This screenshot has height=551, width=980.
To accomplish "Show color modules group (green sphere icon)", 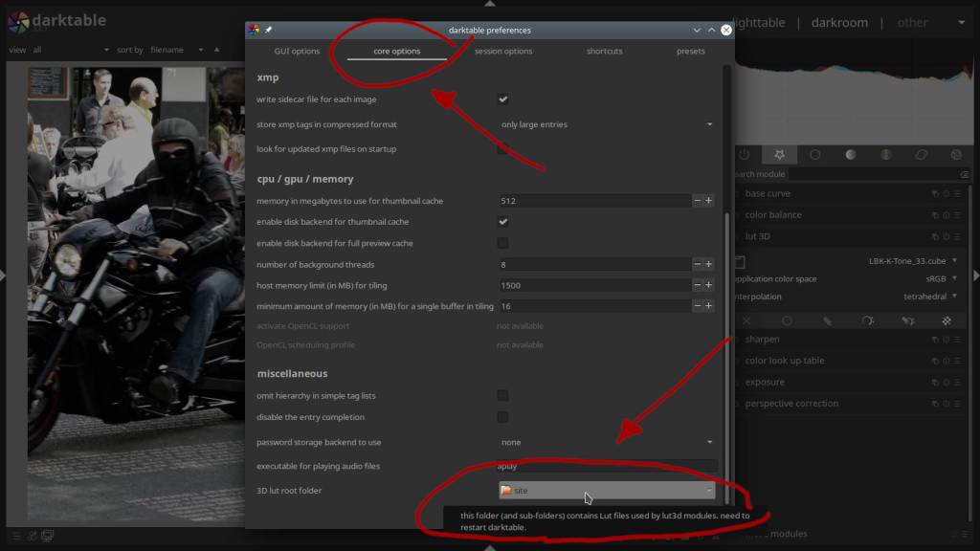I will [885, 154].
